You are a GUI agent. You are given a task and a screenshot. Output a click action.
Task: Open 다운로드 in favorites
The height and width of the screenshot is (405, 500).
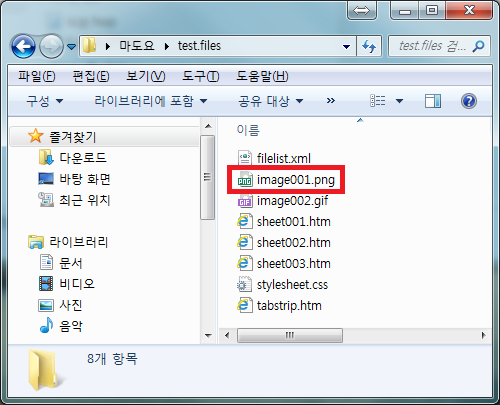(83, 158)
